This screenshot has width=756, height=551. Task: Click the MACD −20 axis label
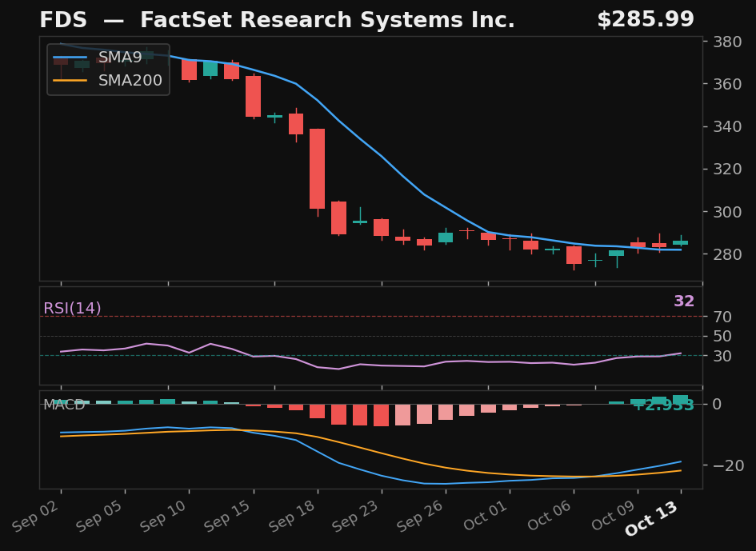[x=729, y=465]
